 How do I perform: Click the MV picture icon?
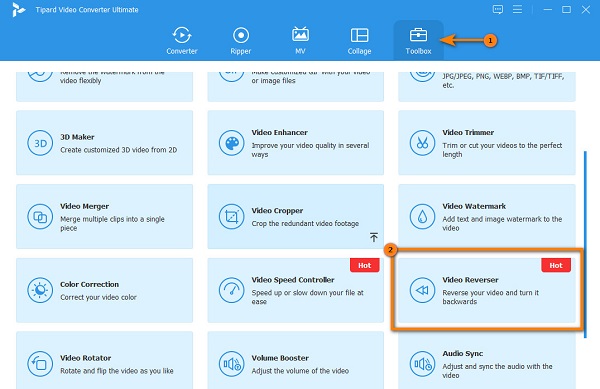click(300, 34)
